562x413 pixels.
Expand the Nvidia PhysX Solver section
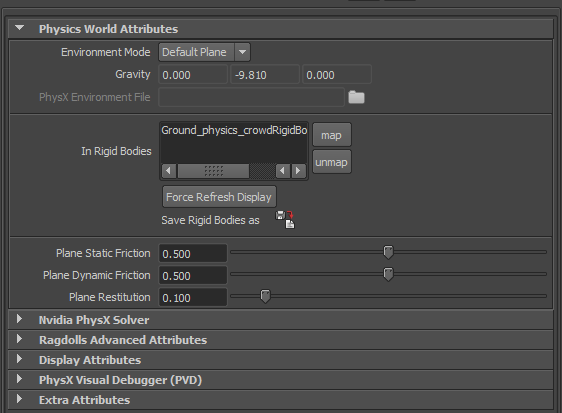tap(19, 319)
